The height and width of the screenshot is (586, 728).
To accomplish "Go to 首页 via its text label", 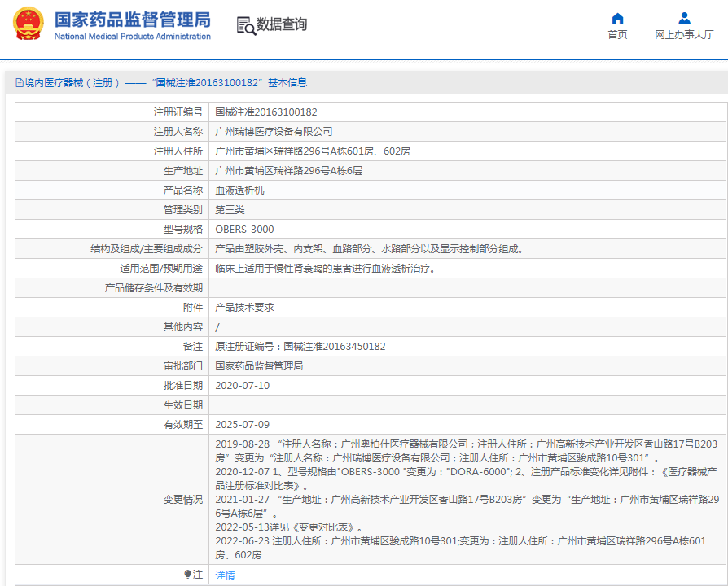I will point(617,35).
